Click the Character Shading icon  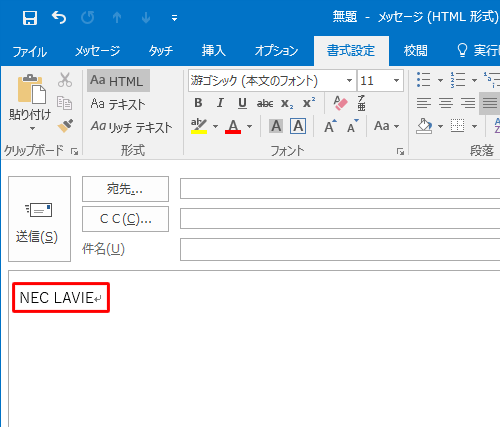pos(276,126)
